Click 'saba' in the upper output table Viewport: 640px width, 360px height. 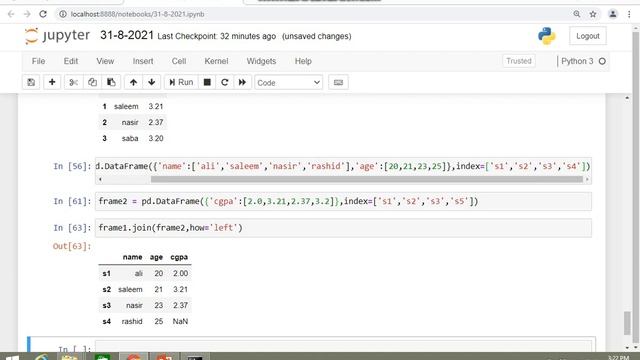pyautogui.click(x=130, y=138)
